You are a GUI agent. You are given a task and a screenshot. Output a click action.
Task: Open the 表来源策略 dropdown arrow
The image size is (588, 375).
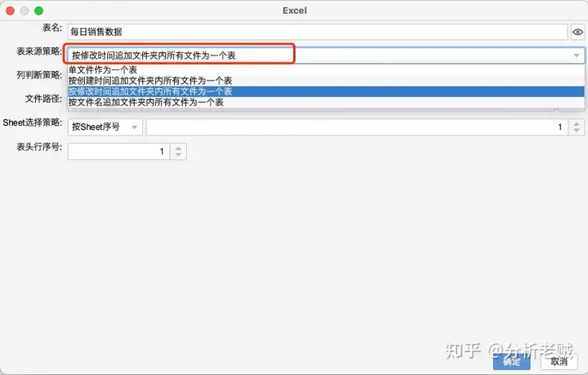point(576,56)
